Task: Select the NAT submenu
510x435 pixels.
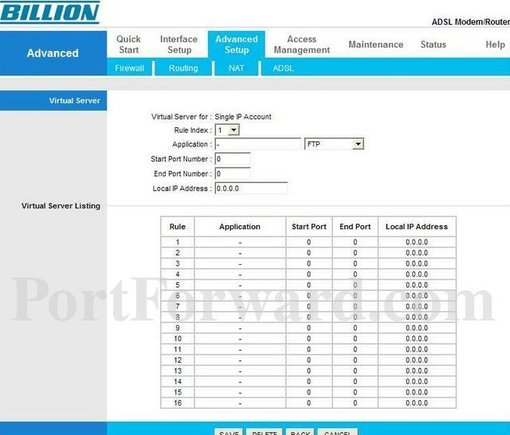Action: [236, 68]
